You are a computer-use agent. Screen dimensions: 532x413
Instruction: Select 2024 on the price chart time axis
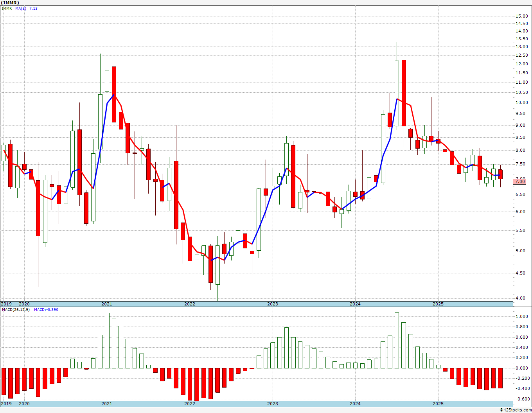[355, 304]
